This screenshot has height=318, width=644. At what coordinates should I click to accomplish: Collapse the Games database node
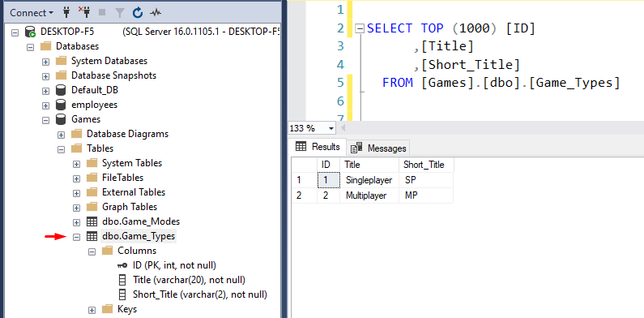[x=46, y=120]
